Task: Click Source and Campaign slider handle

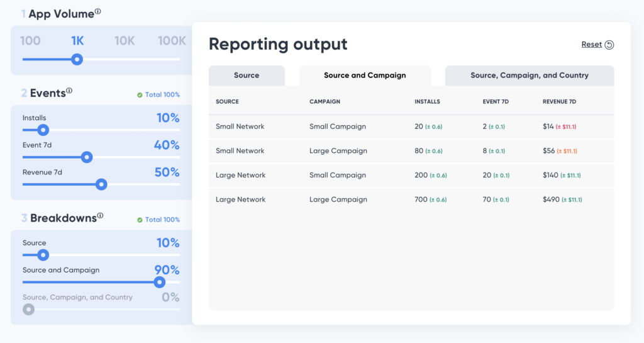Action: click(159, 282)
